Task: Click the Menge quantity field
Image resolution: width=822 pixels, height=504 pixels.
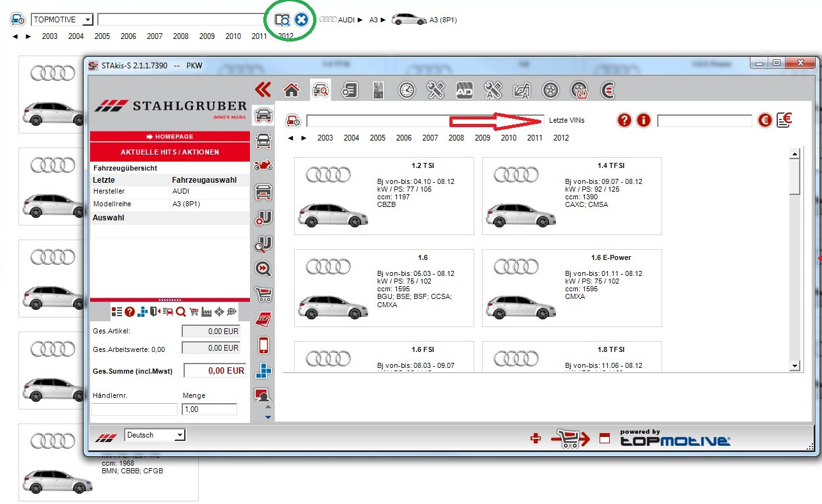Action: (209, 409)
